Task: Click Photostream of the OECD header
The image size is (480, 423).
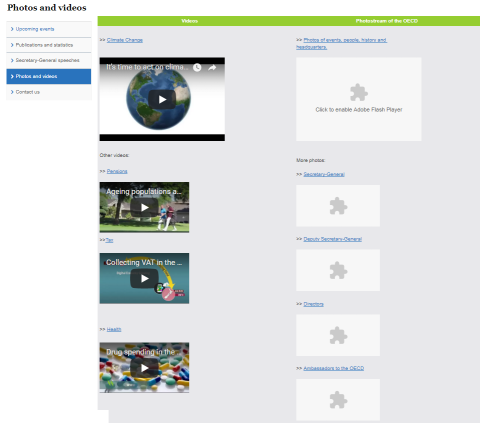Action: 387,21
